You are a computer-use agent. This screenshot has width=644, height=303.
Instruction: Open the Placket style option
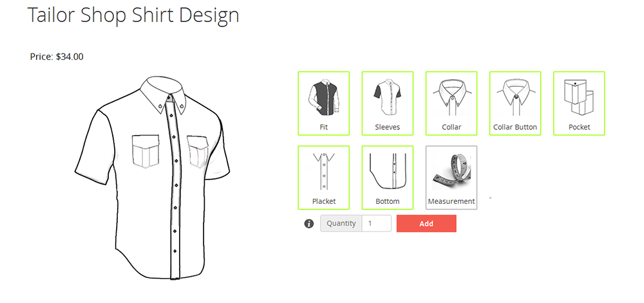[324, 178]
